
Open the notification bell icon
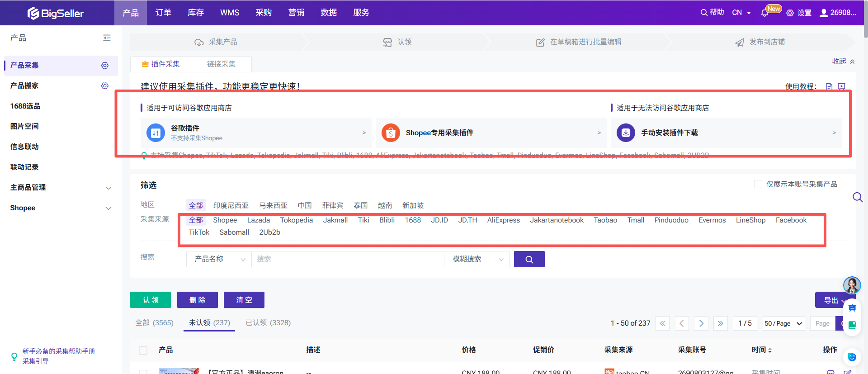coord(764,13)
